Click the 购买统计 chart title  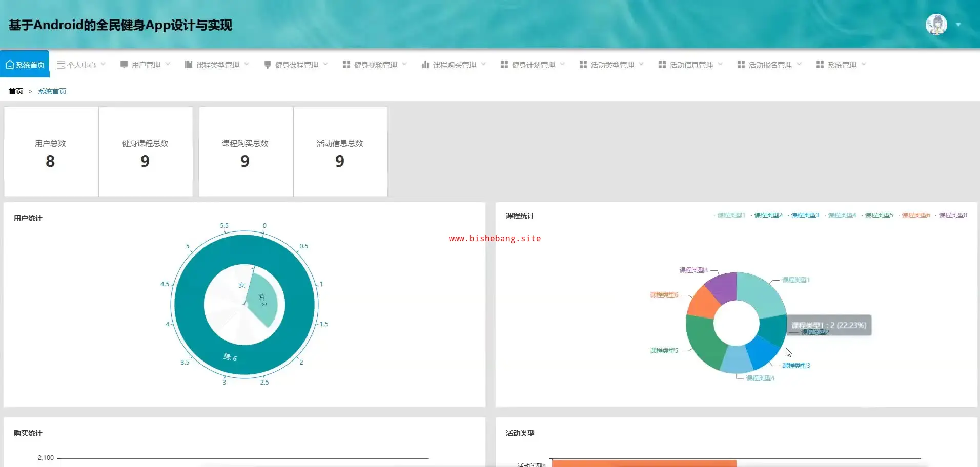(28, 433)
